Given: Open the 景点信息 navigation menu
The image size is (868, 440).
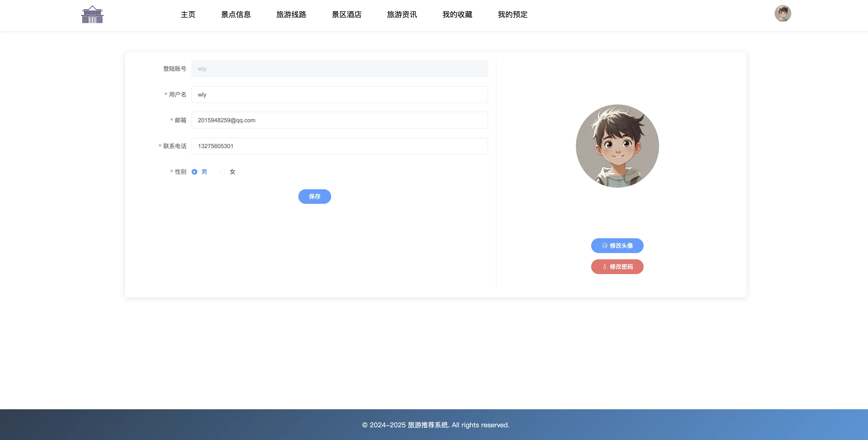Looking at the screenshot, I should [x=236, y=15].
